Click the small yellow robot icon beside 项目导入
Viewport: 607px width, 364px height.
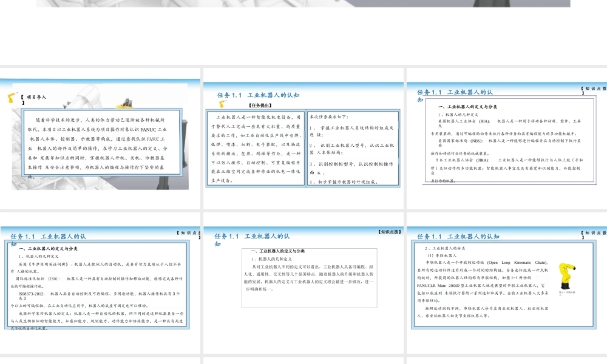click(x=12, y=98)
